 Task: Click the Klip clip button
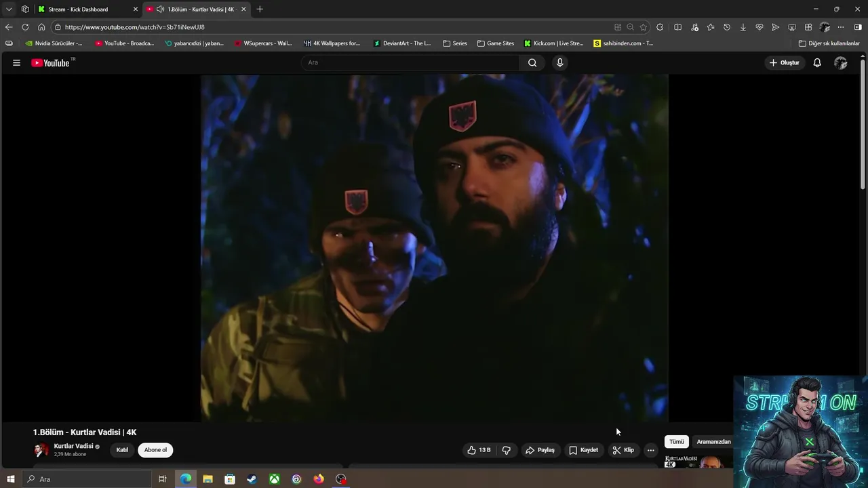point(623,450)
